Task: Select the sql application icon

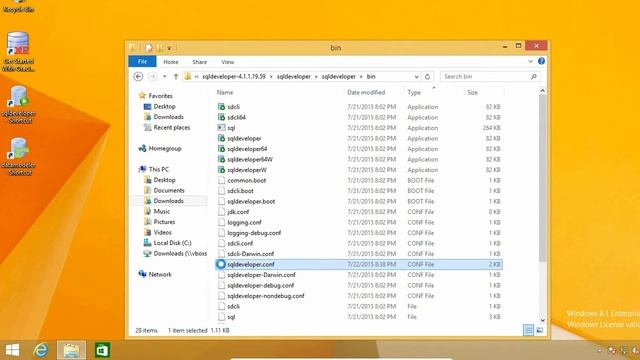Action: point(221,128)
